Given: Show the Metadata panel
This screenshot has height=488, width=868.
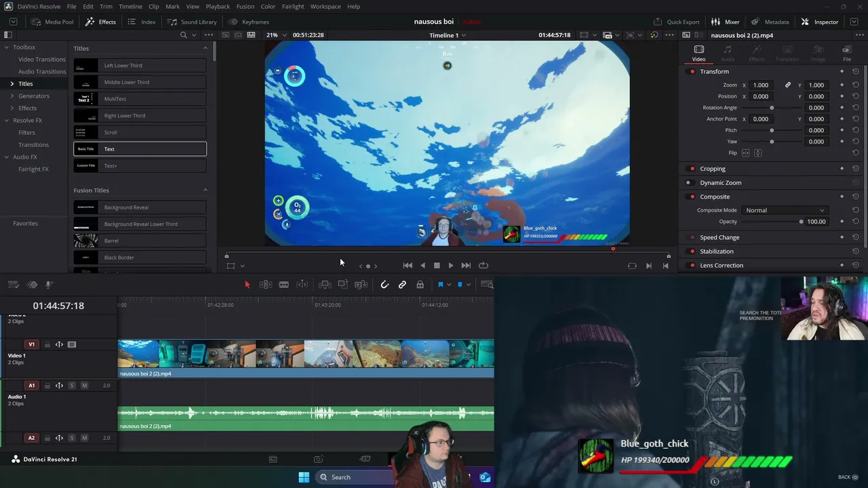Looking at the screenshot, I should point(770,22).
